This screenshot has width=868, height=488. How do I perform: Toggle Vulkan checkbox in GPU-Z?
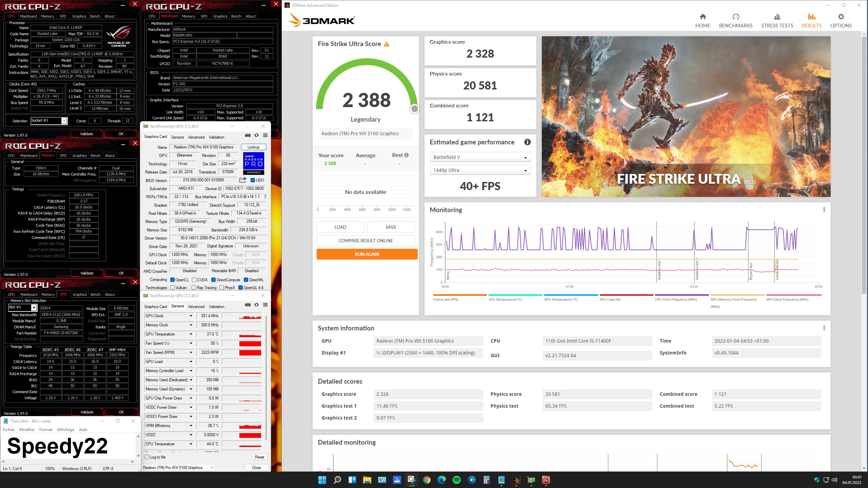pos(172,287)
